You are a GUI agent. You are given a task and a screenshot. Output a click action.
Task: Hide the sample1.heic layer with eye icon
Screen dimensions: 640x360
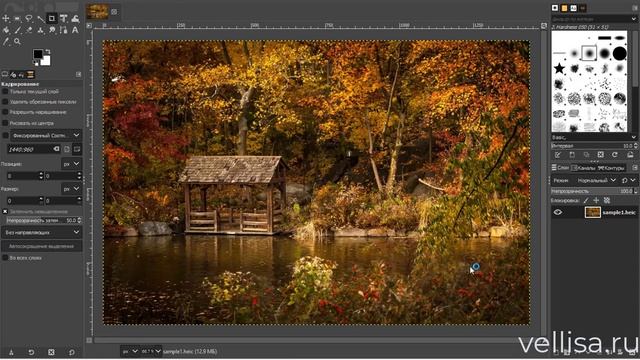[x=558, y=212]
